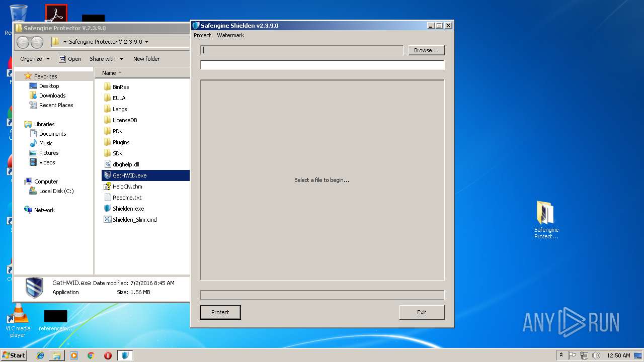Click the Browse... button
The height and width of the screenshot is (362, 644).
point(426,50)
